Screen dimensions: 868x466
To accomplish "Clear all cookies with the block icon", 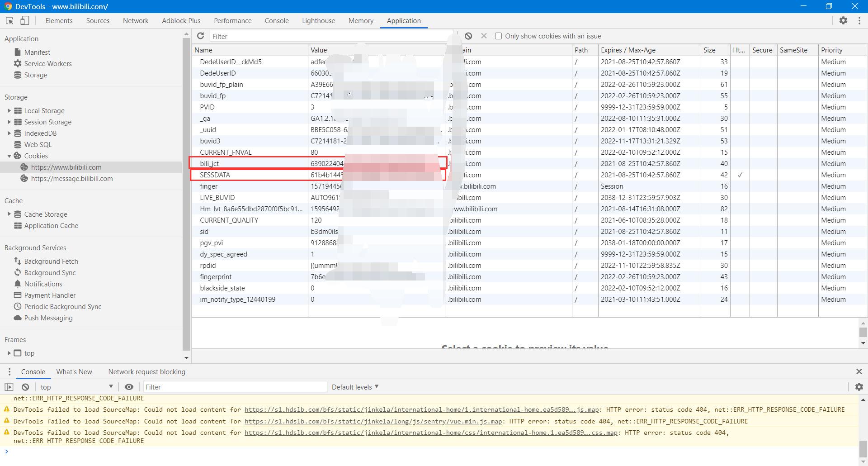I will [x=468, y=36].
